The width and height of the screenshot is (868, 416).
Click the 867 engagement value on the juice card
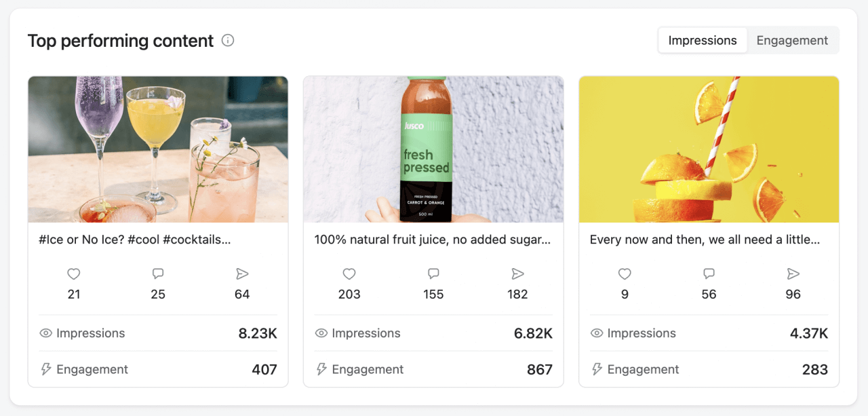click(x=540, y=369)
